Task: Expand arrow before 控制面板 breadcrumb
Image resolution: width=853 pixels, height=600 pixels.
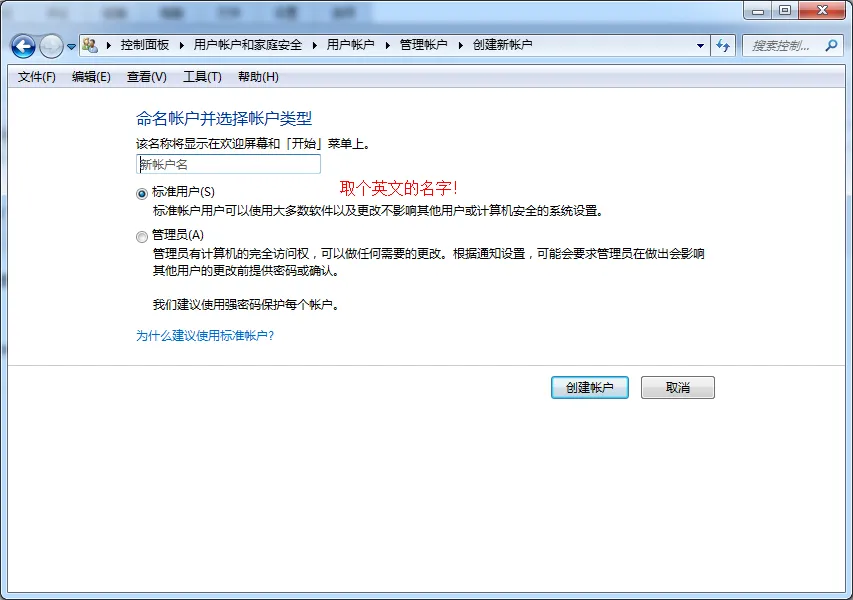Action: click(109, 45)
